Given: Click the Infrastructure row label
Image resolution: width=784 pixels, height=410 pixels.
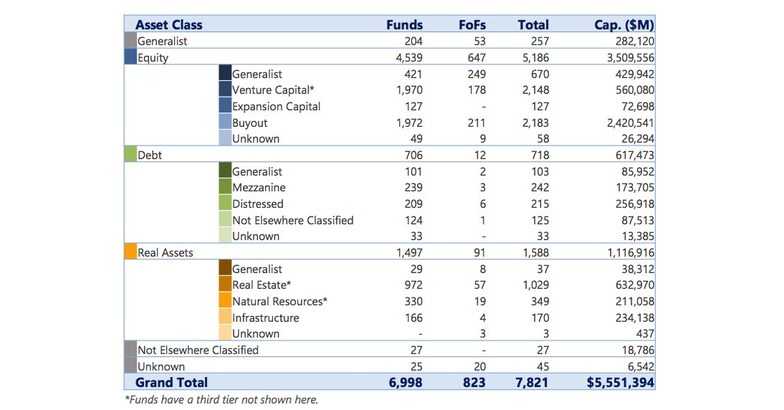Looking at the screenshot, I should pyautogui.click(x=265, y=318).
